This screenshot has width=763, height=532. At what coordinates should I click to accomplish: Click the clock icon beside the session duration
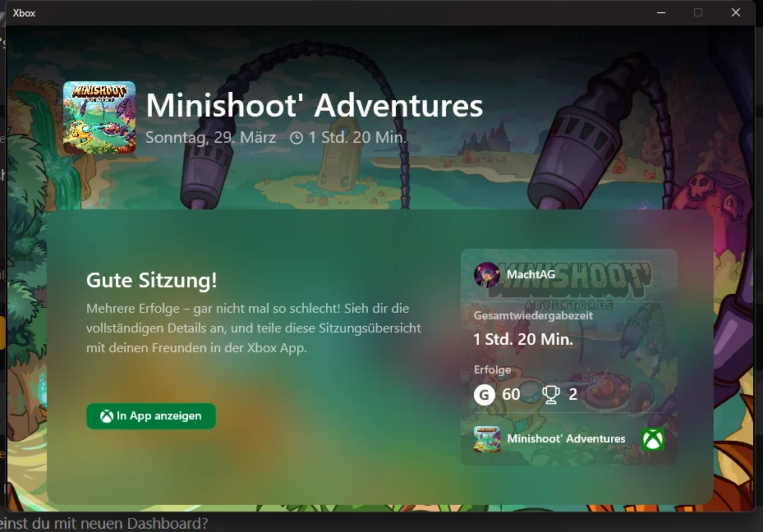pyautogui.click(x=296, y=138)
